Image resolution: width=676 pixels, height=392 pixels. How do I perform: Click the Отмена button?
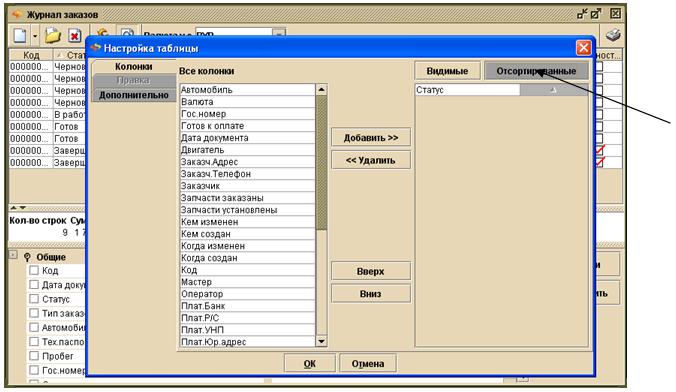tap(368, 363)
